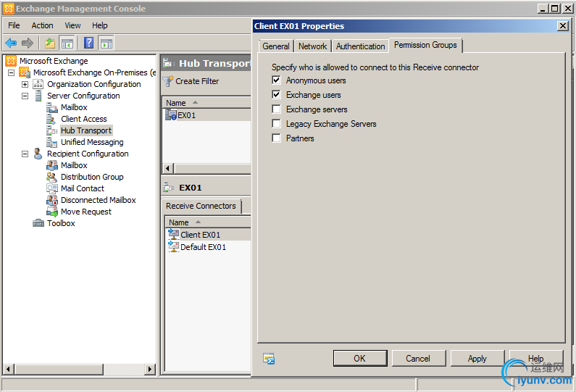Viewport: 576px width, 392px height.
Task: Click the Client Access node icon
Action: click(51, 119)
